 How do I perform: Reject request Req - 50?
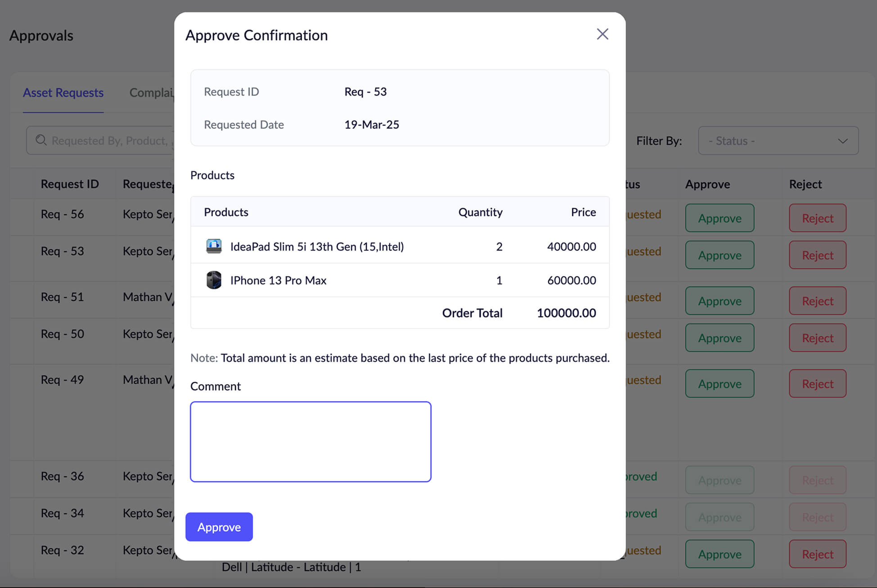click(818, 338)
